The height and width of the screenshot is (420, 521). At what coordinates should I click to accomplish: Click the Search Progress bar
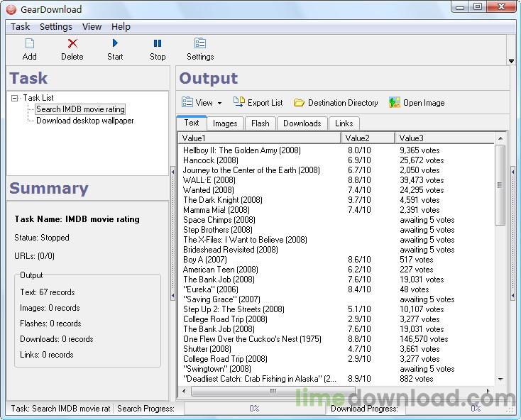pos(254,409)
